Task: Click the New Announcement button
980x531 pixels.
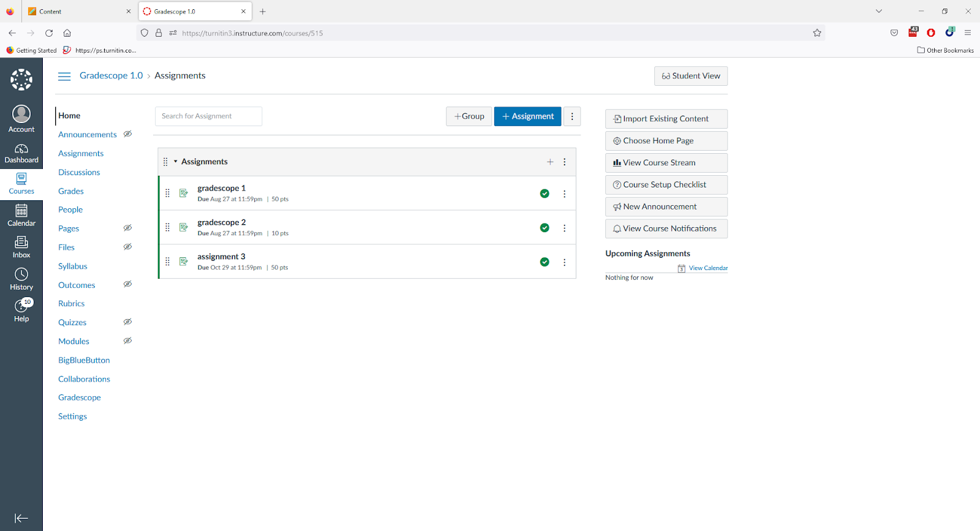Action: tap(666, 206)
